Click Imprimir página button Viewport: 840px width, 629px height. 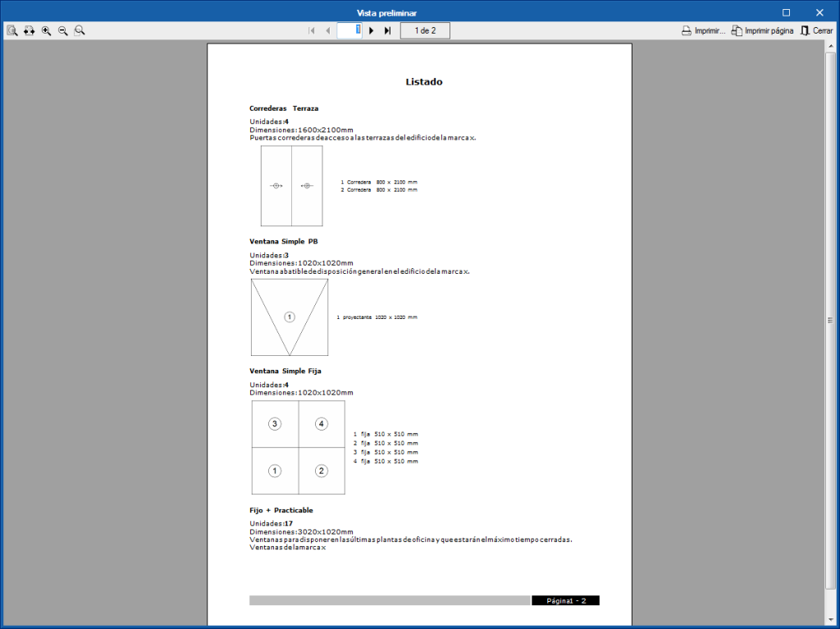(762, 30)
